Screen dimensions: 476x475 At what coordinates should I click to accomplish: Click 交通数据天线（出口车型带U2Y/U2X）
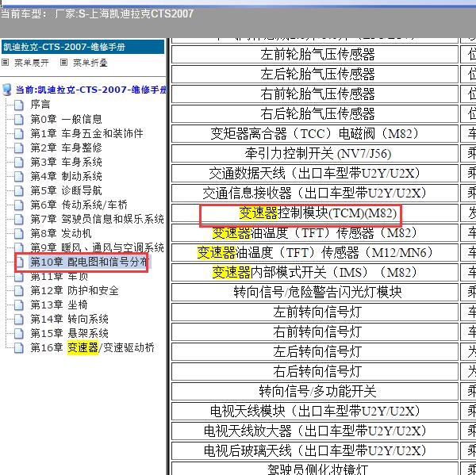[315, 174]
